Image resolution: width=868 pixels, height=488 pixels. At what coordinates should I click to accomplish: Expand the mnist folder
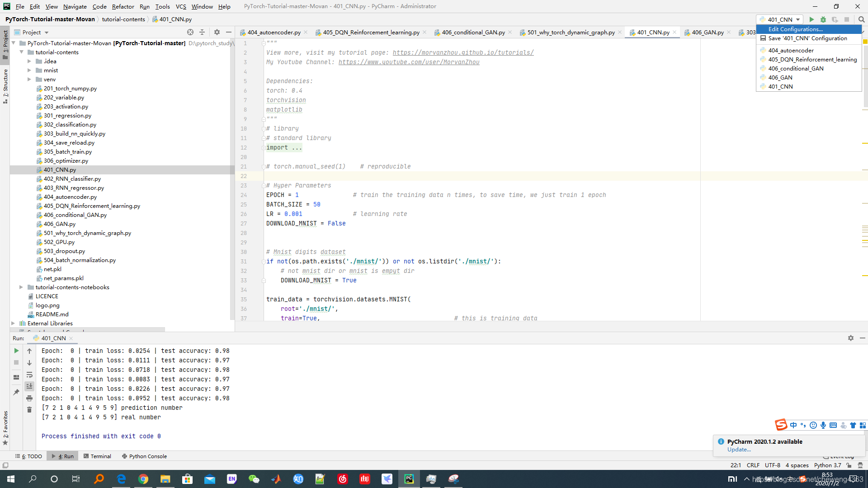(x=29, y=70)
